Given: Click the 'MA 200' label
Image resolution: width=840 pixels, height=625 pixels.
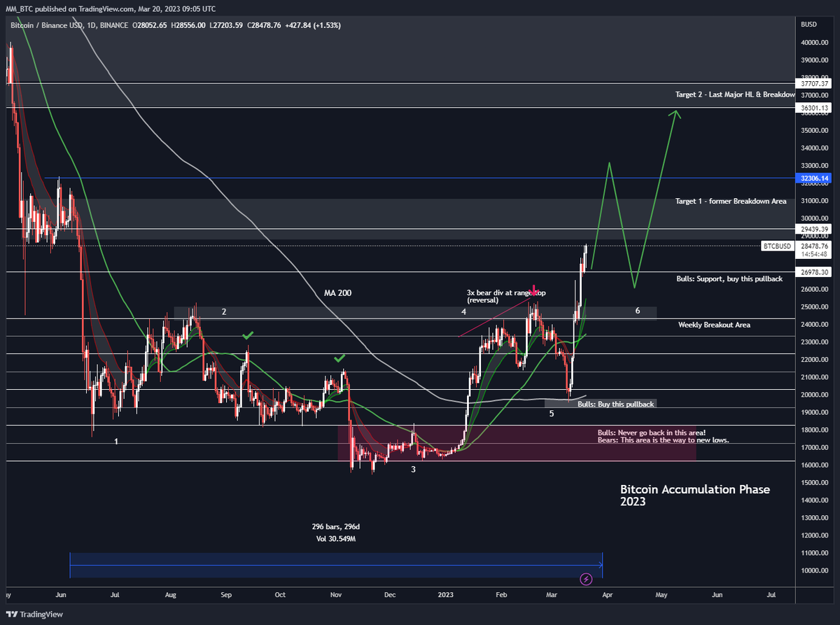Looking at the screenshot, I should click(x=337, y=293).
